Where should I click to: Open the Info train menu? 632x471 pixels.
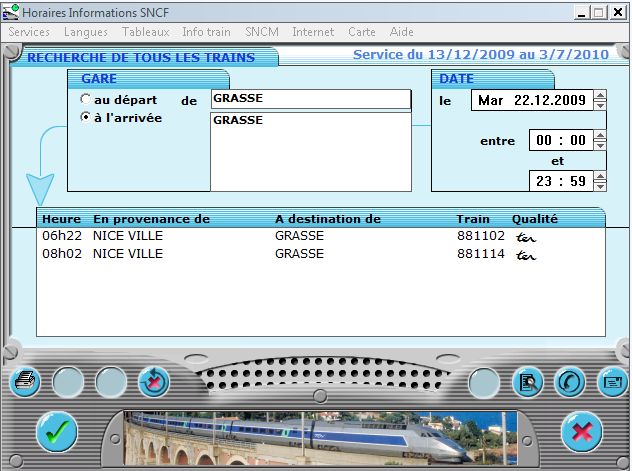(x=206, y=32)
